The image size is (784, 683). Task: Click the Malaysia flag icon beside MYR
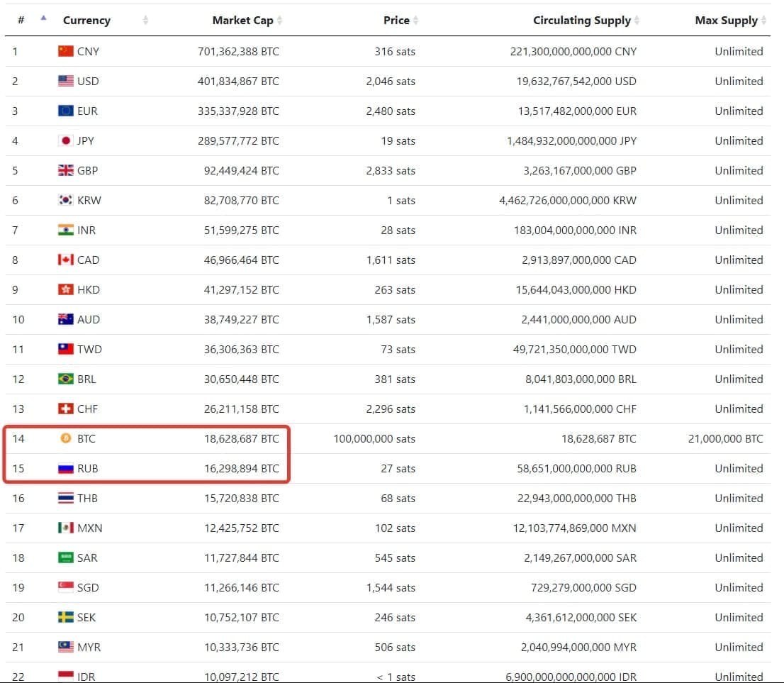[65, 646]
